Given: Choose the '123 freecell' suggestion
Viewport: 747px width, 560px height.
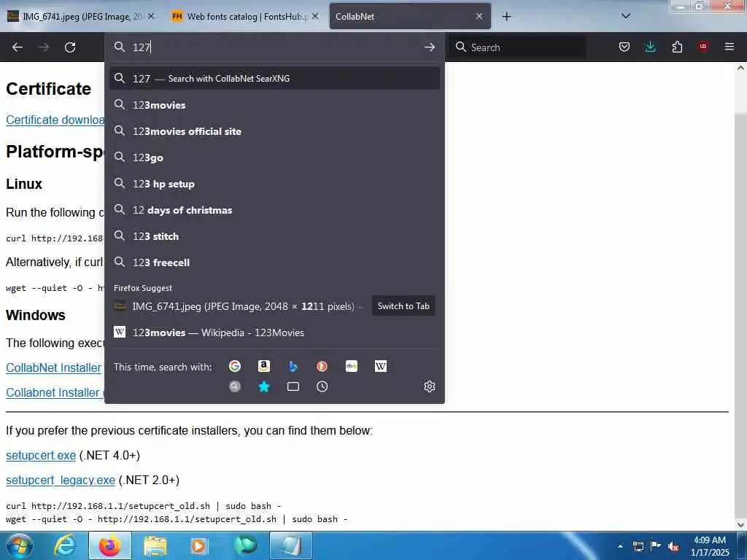Looking at the screenshot, I should [274, 262].
